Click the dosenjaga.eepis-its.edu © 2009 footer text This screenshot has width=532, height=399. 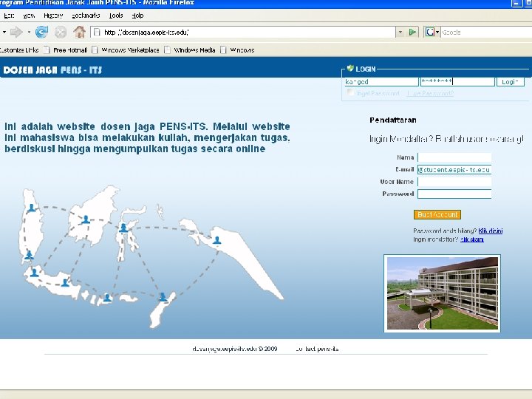point(235,349)
